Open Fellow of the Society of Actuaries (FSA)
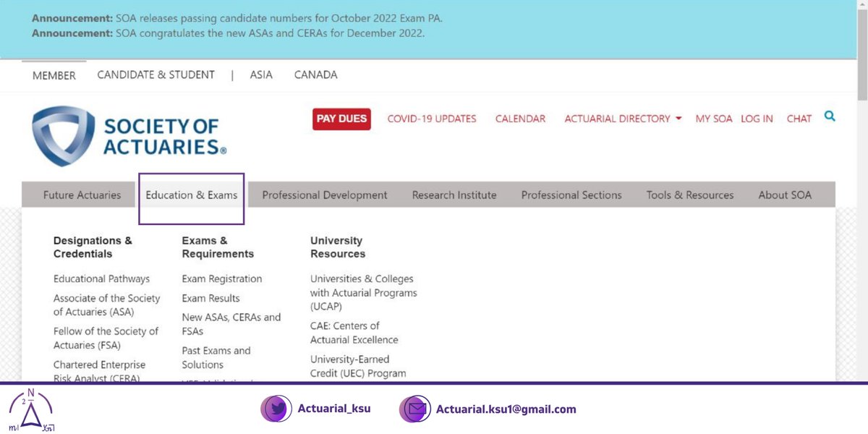 point(106,338)
